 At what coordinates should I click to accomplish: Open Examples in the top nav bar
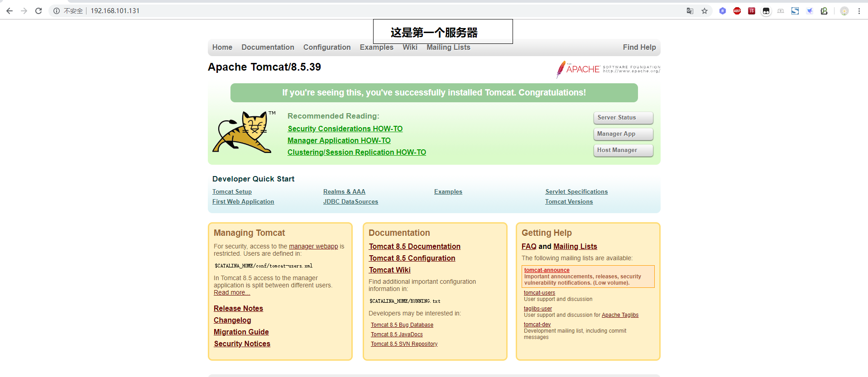pyautogui.click(x=377, y=47)
